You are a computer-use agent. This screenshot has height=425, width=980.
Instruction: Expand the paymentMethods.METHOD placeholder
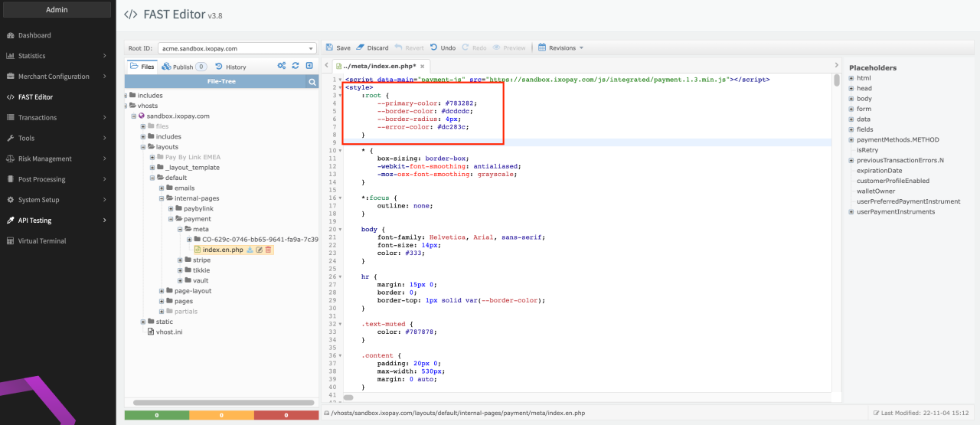click(851, 139)
